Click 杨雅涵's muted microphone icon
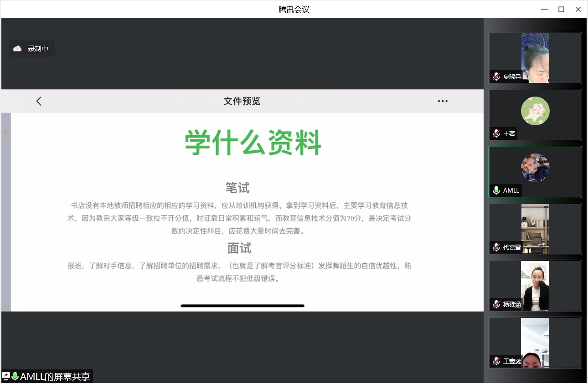This screenshot has height=384, width=588. pyautogui.click(x=496, y=304)
